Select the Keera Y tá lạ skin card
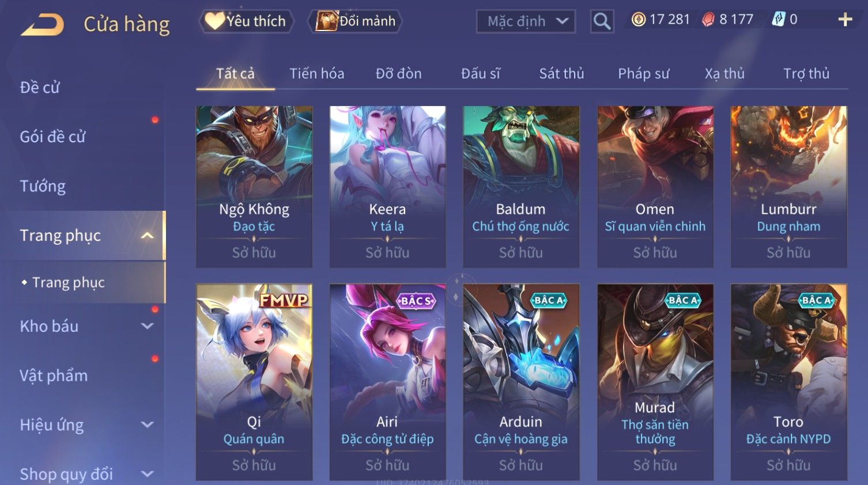Image resolution: width=868 pixels, height=485 pixels. pyautogui.click(x=387, y=187)
